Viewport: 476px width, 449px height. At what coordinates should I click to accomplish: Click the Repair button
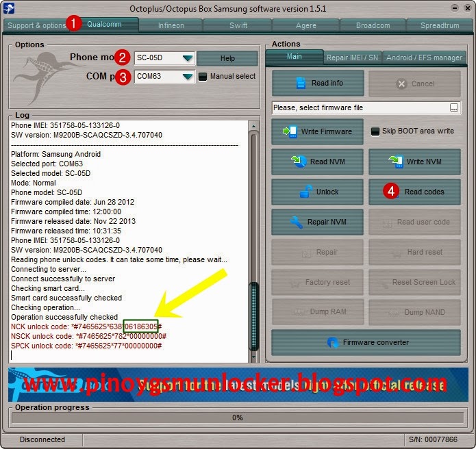[317, 252]
